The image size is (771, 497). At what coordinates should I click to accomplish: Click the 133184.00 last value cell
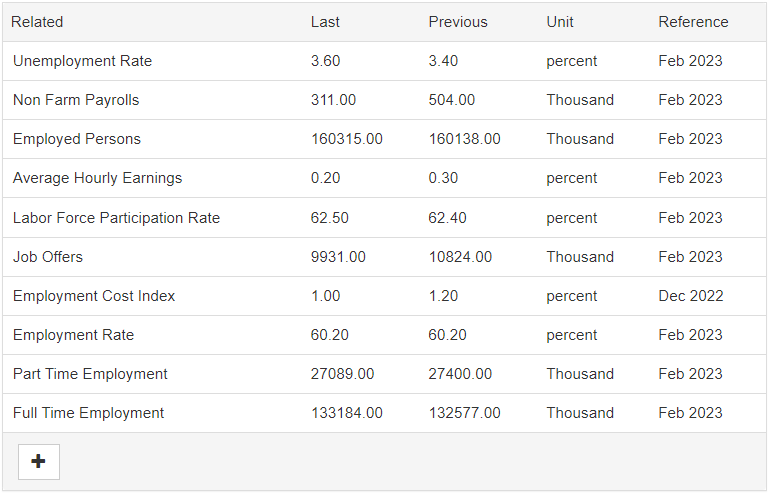(x=346, y=413)
